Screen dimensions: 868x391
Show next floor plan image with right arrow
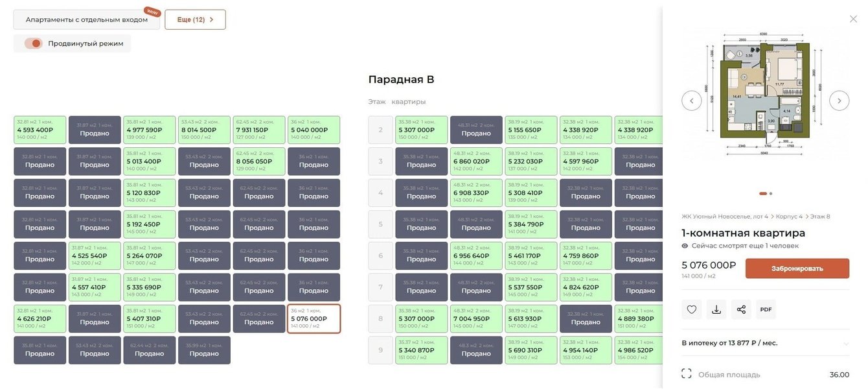839,101
